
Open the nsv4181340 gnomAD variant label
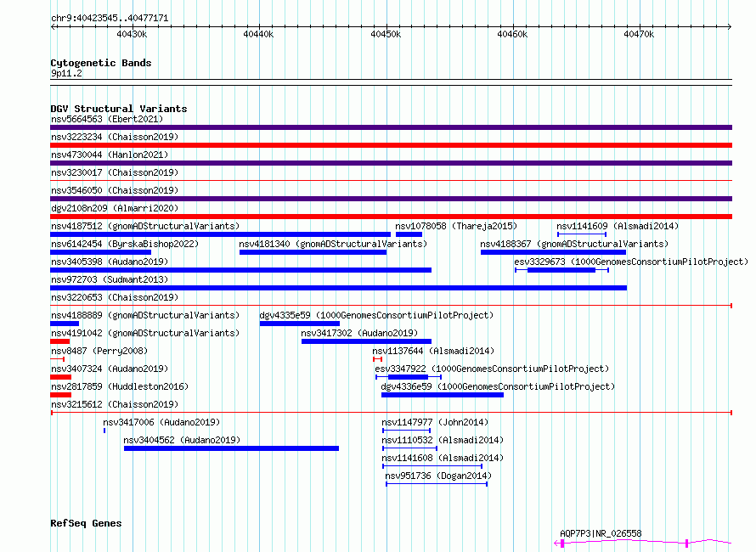[333, 244]
